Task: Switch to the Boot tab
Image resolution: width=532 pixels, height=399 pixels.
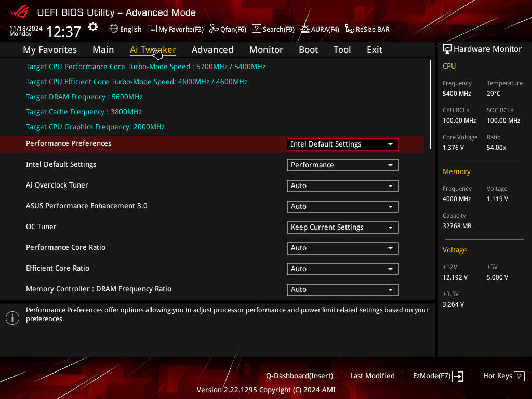Action: pos(309,50)
